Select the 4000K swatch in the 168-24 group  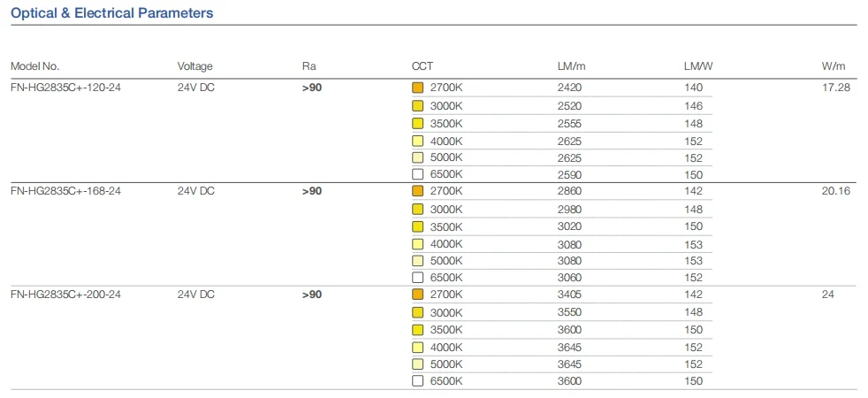coord(418,243)
